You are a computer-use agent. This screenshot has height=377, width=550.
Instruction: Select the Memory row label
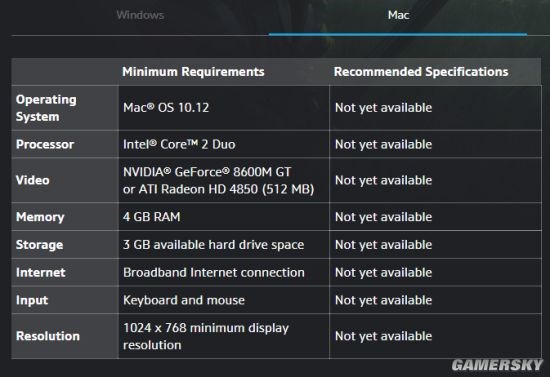[x=40, y=217]
